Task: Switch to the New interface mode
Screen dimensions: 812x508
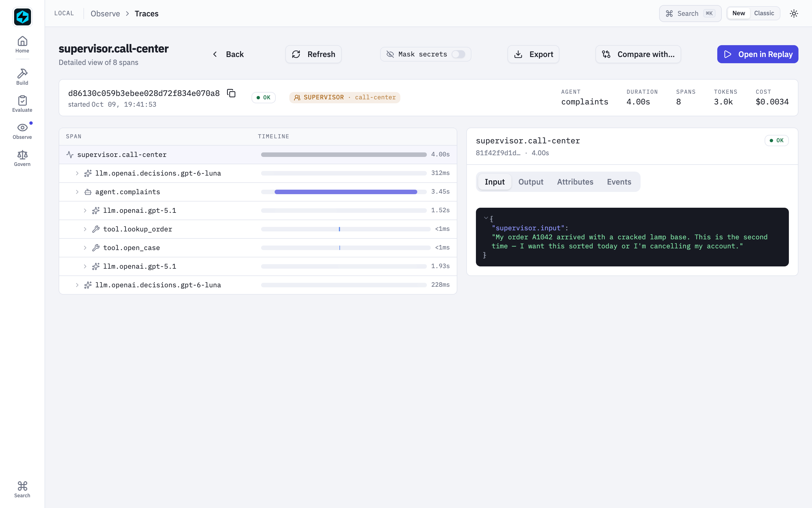Action: (x=738, y=13)
